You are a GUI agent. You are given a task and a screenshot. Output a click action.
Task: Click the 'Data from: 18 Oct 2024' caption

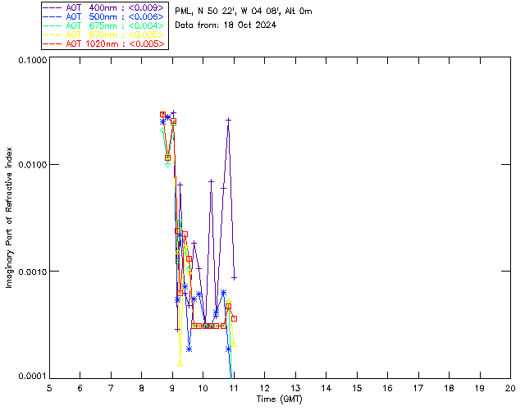(x=226, y=25)
